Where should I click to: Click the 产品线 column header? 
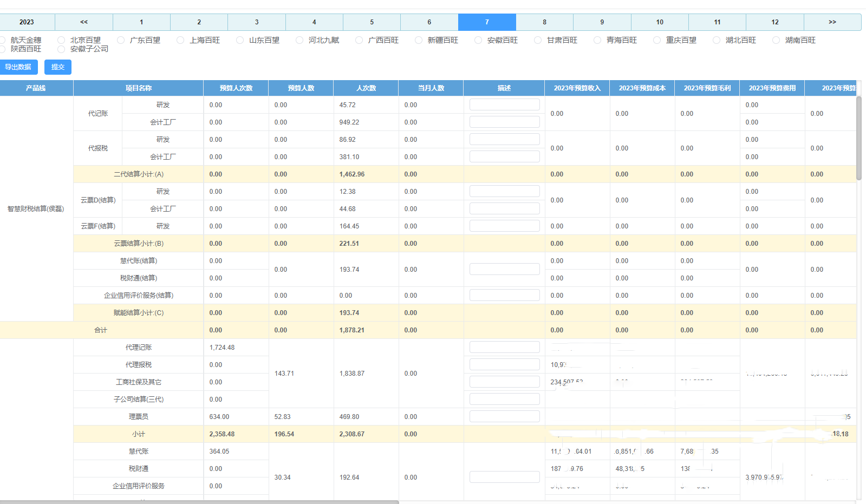(x=36, y=88)
